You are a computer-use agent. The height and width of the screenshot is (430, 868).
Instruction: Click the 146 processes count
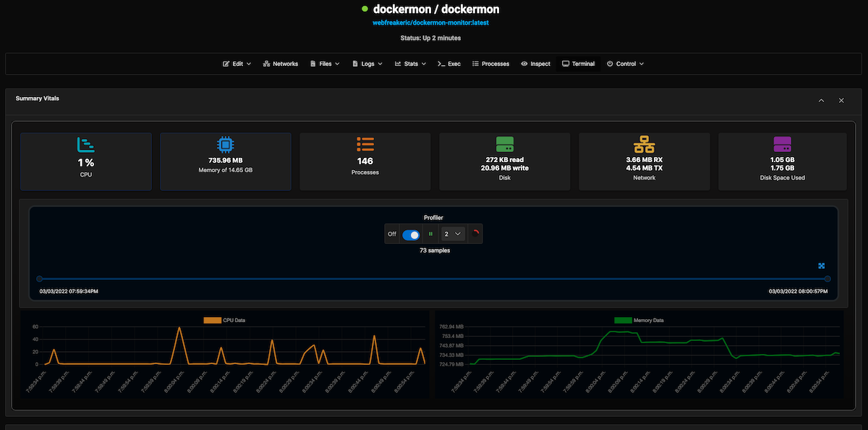(365, 161)
